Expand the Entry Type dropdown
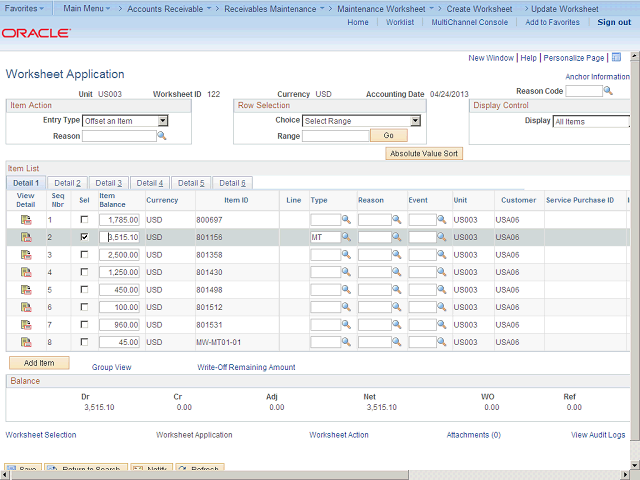The height and width of the screenshot is (480, 640). pyautogui.click(x=162, y=121)
